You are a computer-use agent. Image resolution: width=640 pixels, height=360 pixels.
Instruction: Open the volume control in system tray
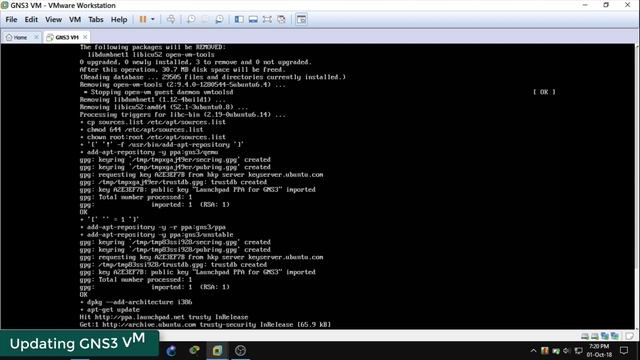[567, 351]
